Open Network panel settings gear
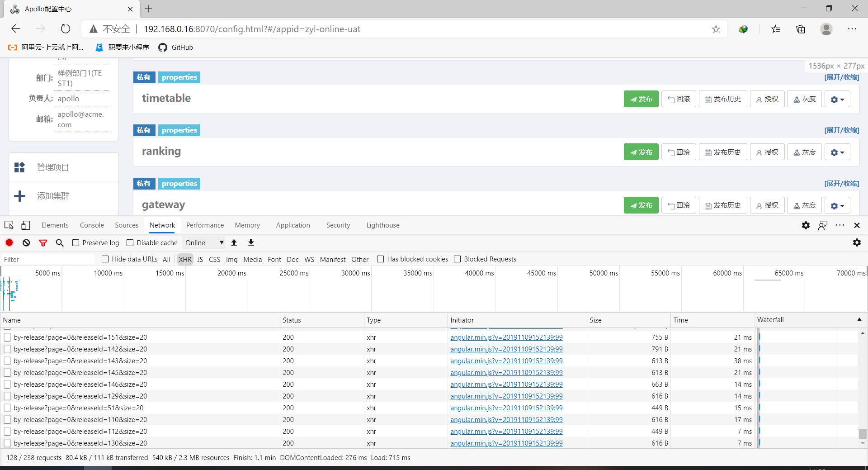This screenshot has height=470, width=868. pyautogui.click(x=857, y=242)
